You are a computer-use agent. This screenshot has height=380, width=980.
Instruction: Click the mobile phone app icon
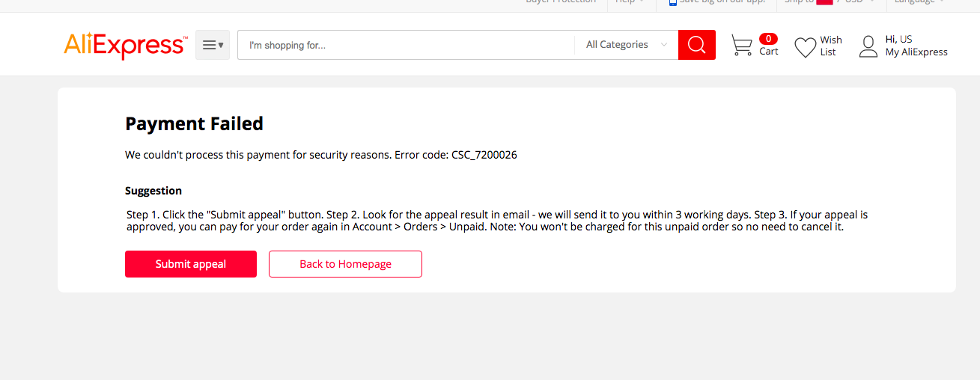point(672,2)
